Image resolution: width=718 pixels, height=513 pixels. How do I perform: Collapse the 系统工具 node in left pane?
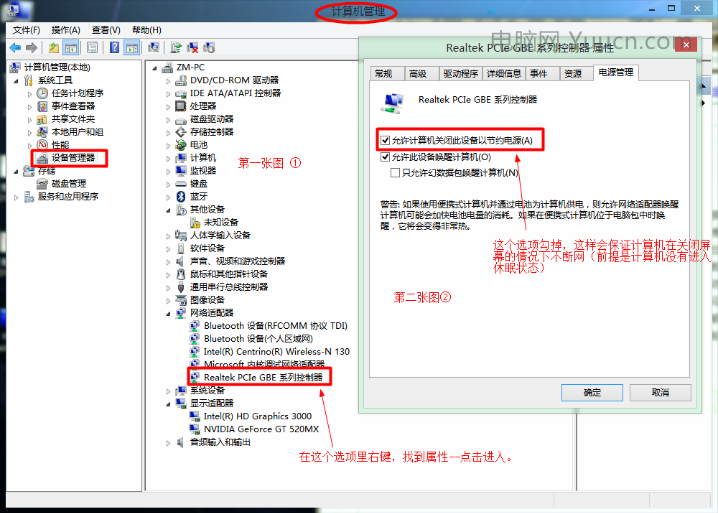coord(16,81)
